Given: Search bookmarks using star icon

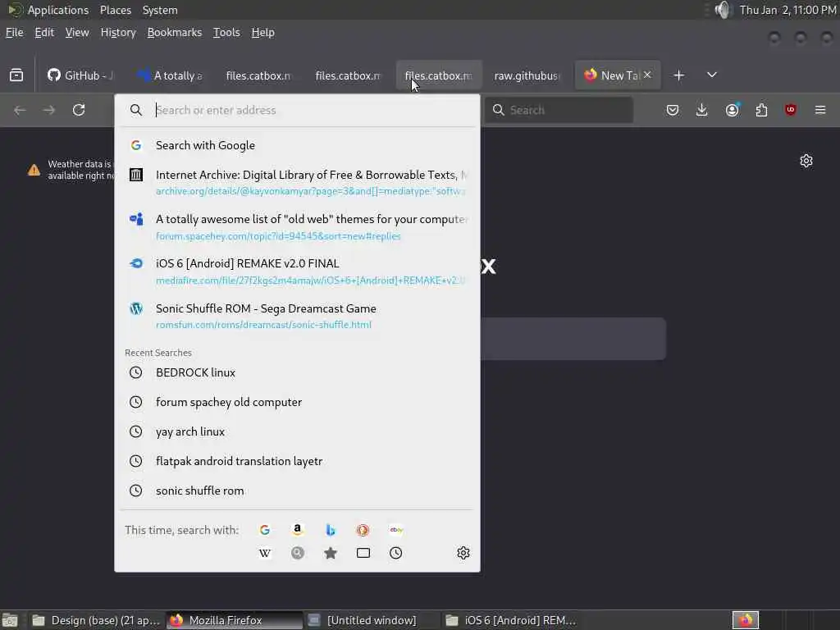Looking at the screenshot, I should click(331, 553).
